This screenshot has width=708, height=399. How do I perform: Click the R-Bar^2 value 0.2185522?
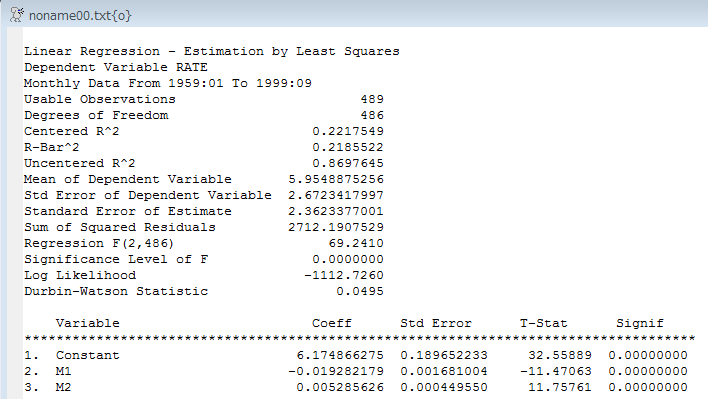[348, 148]
